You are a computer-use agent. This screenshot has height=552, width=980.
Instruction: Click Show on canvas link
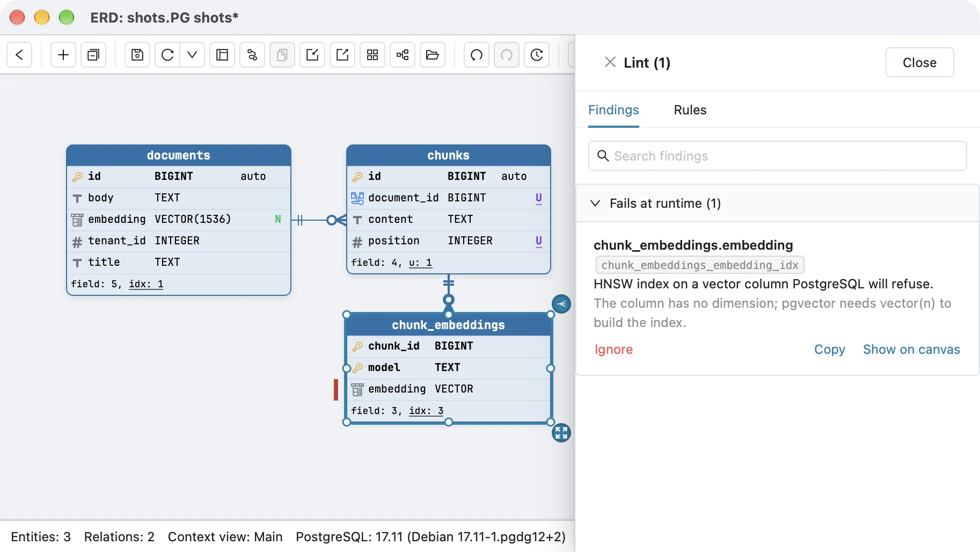pyautogui.click(x=911, y=350)
